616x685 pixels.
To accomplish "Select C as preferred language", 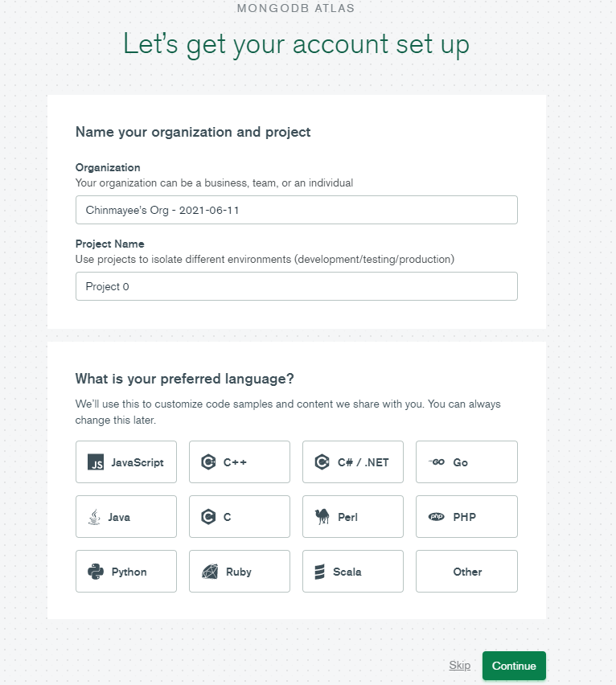I will [x=240, y=516].
